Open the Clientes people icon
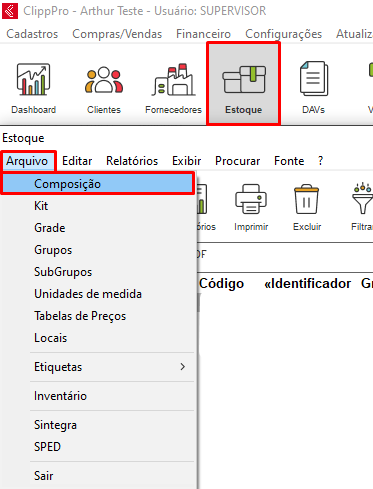This screenshot has width=373, height=489. coord(104,79)
